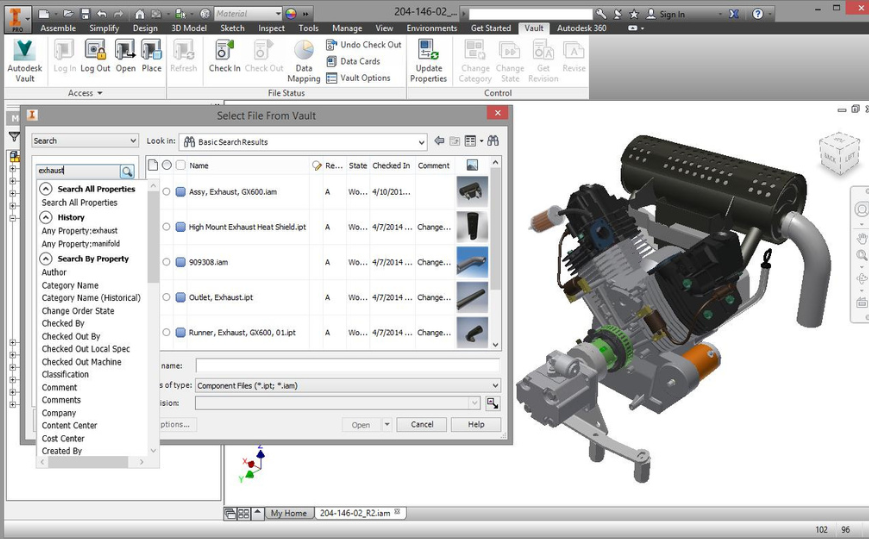This screenshot has height=539, width=869.
Task: Click the file name input field
Action: click(347, 366)
